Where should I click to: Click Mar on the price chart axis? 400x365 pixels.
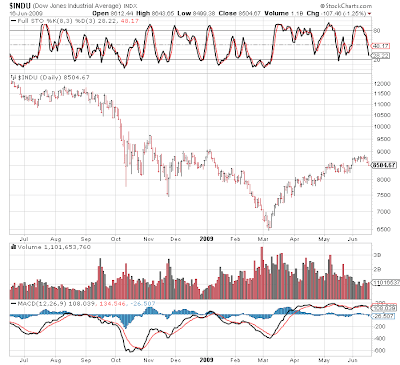(263, 239)
